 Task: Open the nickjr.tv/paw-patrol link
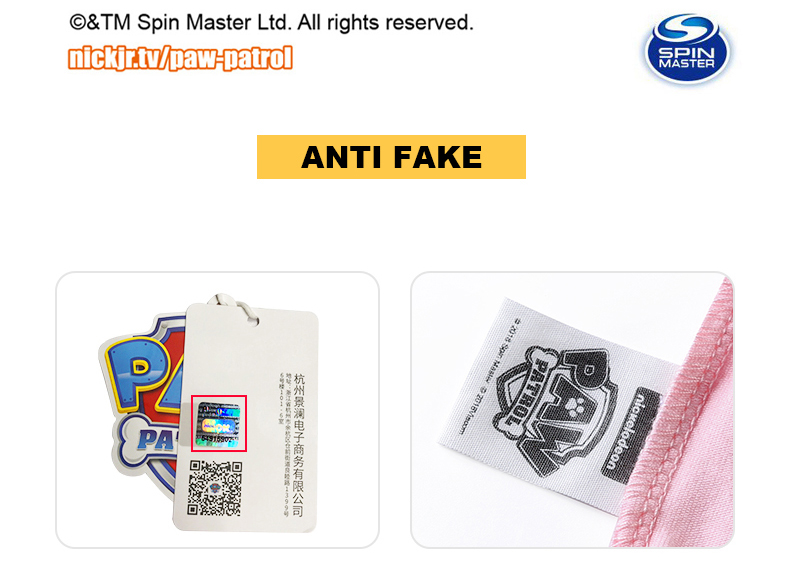[x=180, y=58]
